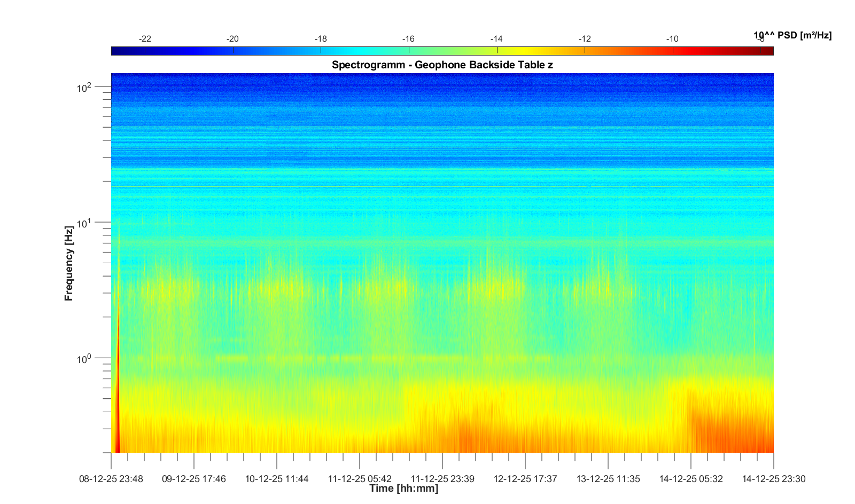Click the red vertical spike at spectrogram start
Screen dimensions: 855x504
click(x=118, y=416)
